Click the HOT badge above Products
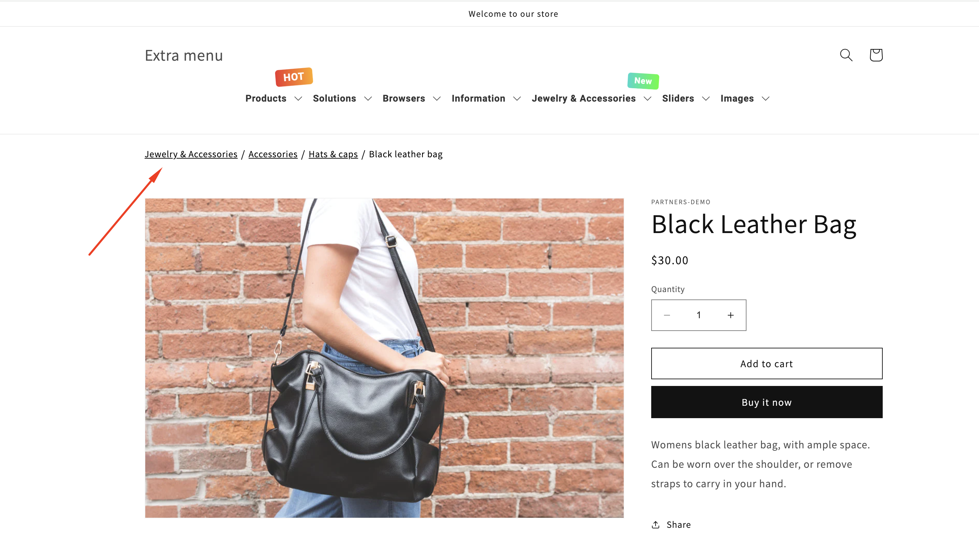The image size is (979, 560). tap(294, 77)
